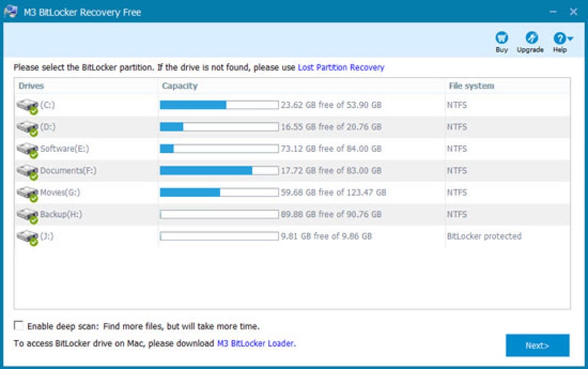The image size is (588, 369).
Task: Click the Next> button
Action: click(x=537, y=345)
